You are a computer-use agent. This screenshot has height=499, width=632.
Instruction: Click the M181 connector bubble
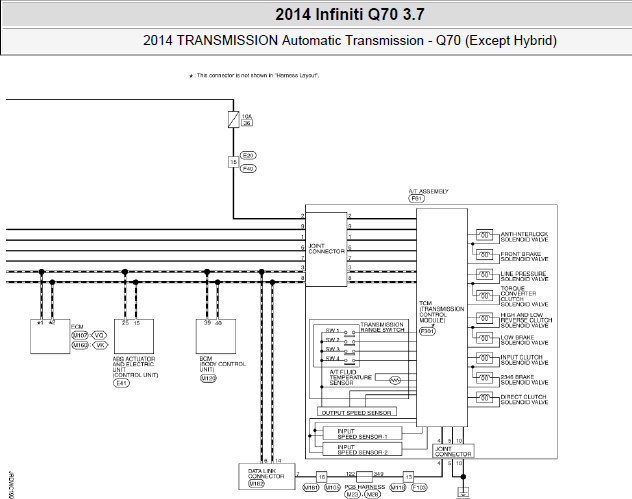point(311,488)
